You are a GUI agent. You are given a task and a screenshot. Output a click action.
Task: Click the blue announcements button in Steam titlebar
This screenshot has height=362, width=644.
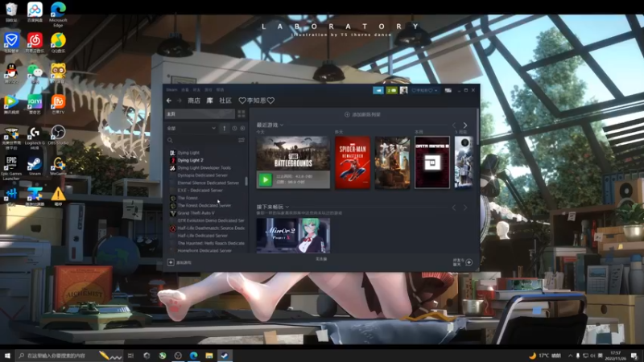[378, 90]
